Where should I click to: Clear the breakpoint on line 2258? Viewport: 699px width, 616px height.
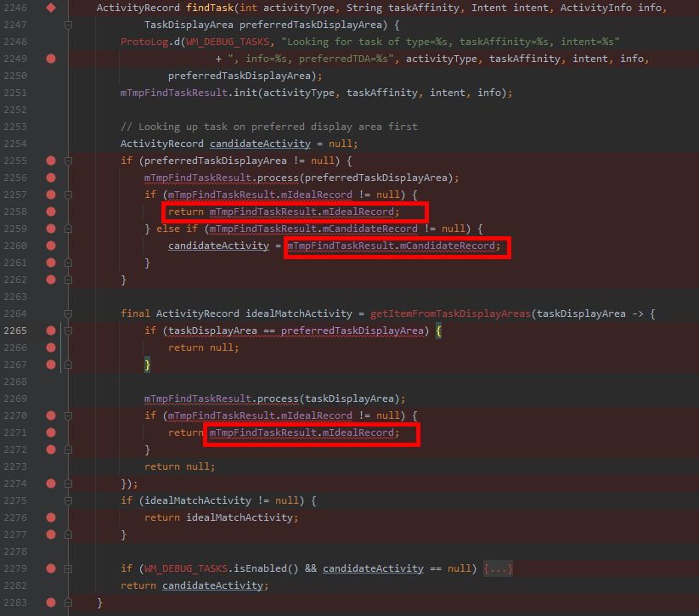pyautogui.click(x=51, y=212)
